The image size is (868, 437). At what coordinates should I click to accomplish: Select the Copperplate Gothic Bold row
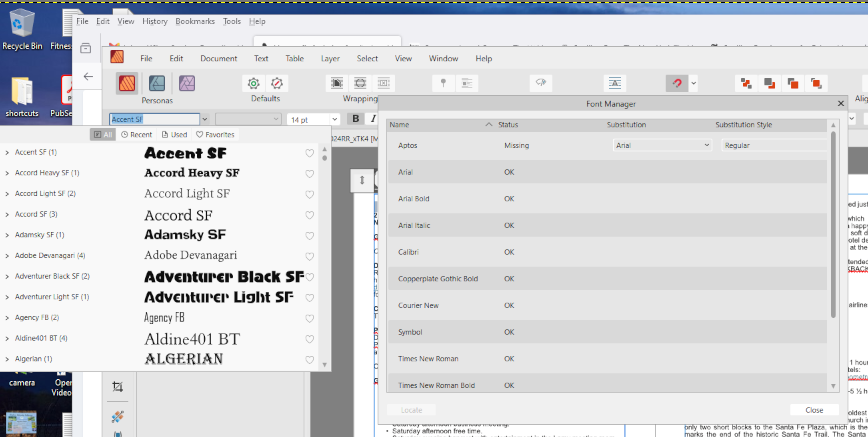point(607,279)
